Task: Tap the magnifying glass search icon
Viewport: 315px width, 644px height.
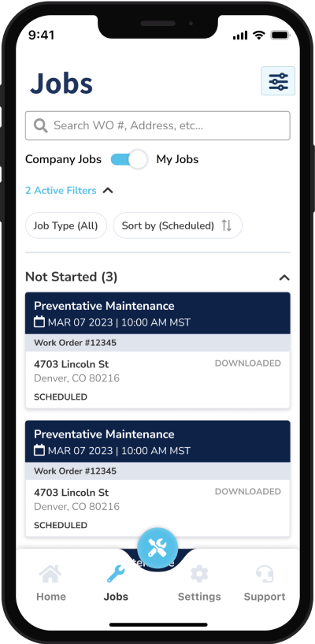Action: coord(41,125)
